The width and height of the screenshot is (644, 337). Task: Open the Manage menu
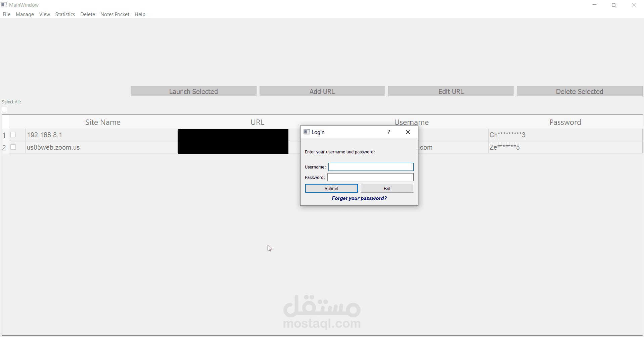point(25,14)
